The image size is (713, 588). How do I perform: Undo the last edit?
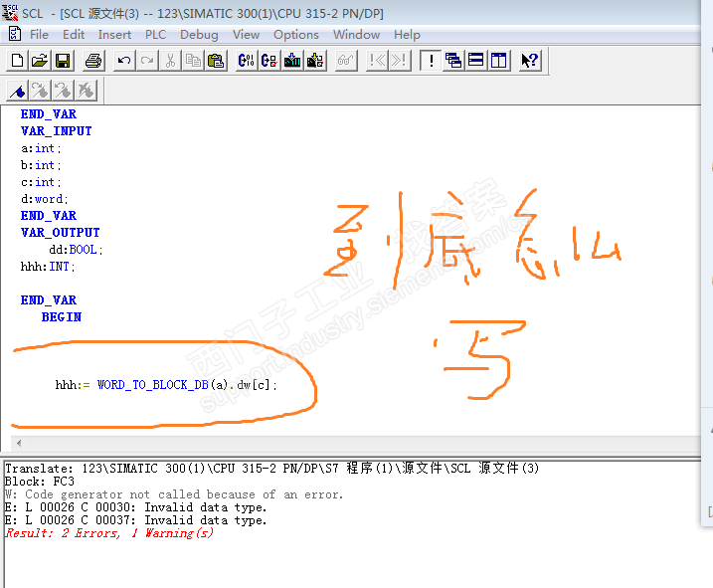click(x=124, y=60)
